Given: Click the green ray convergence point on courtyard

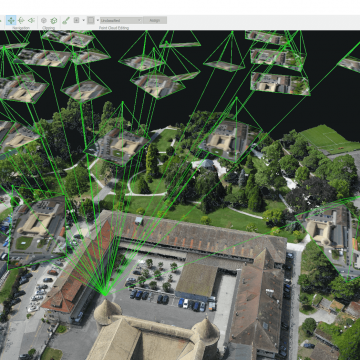Looking at the screenshot, I should point(105,294).
